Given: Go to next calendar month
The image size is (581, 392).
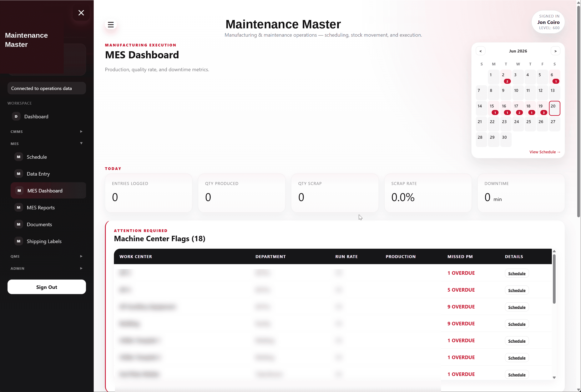Looking at the screenshot, I should [556, 51].
